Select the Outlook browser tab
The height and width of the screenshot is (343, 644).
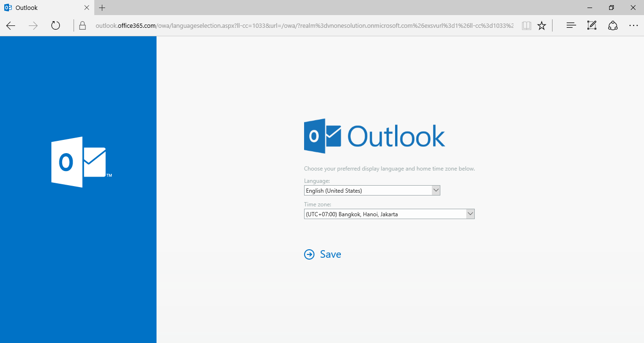click(x=42, y=8)
